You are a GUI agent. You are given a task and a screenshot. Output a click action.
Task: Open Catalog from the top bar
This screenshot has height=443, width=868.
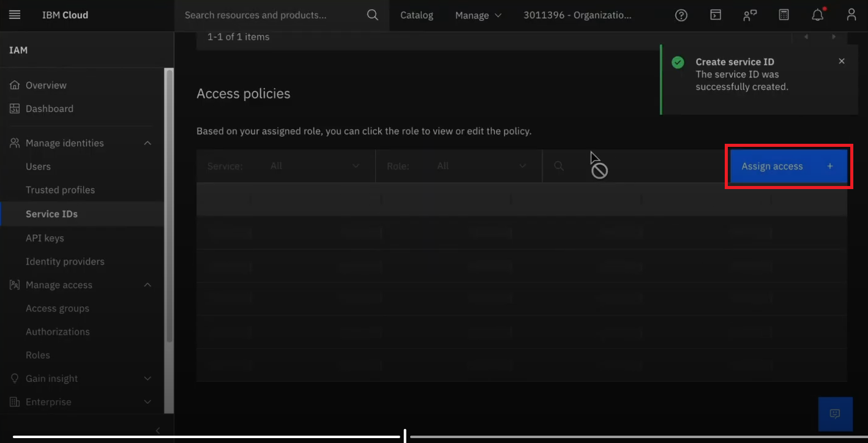click(x=417, y=15)
